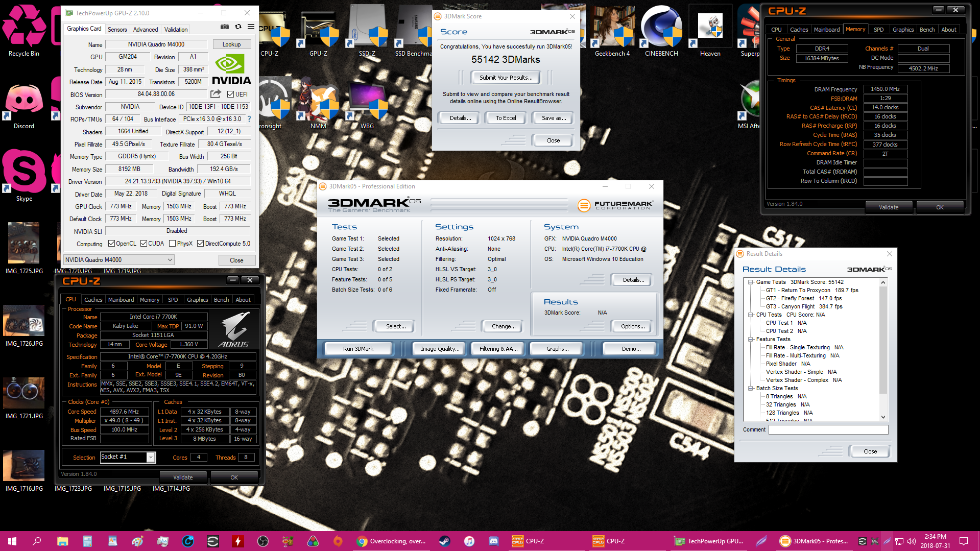Switch to the Sensors tab in GPU-Z
Viewport: 980px width, 551px height.
coord(117,30)
